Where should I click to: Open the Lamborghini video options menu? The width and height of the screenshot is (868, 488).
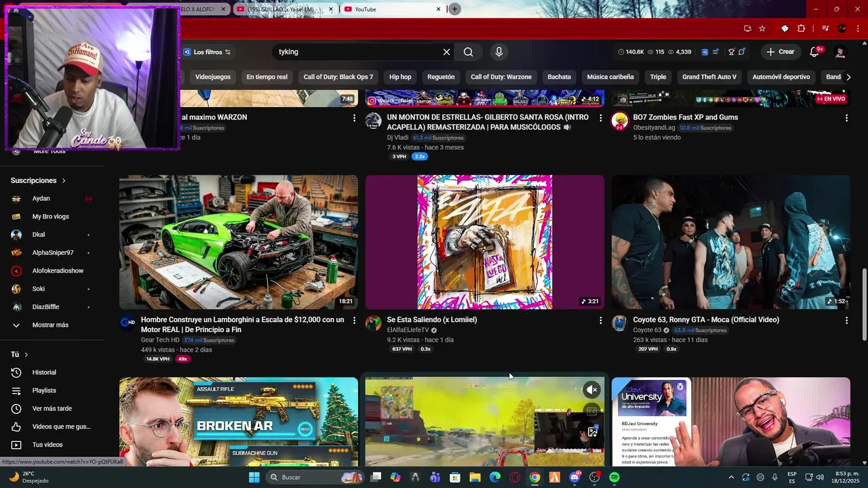pyautogui.click(x=354, y=320)
